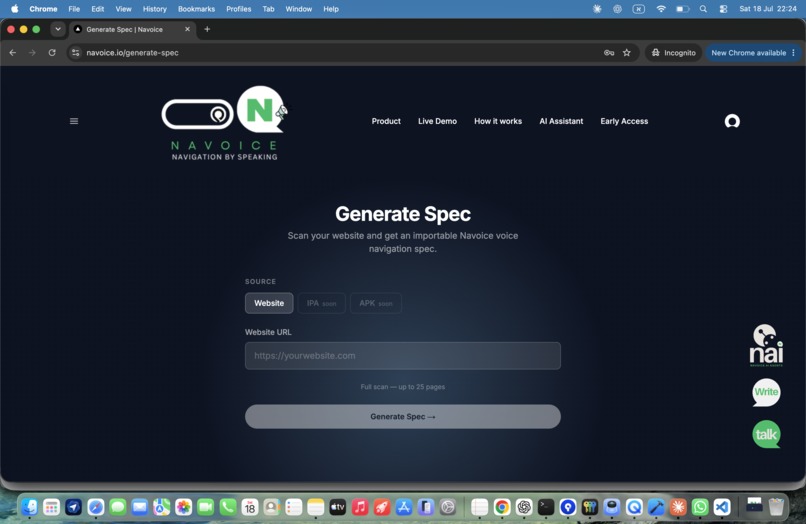
Task: Open the Incognito indicator
Action: (x=673, y=52)
